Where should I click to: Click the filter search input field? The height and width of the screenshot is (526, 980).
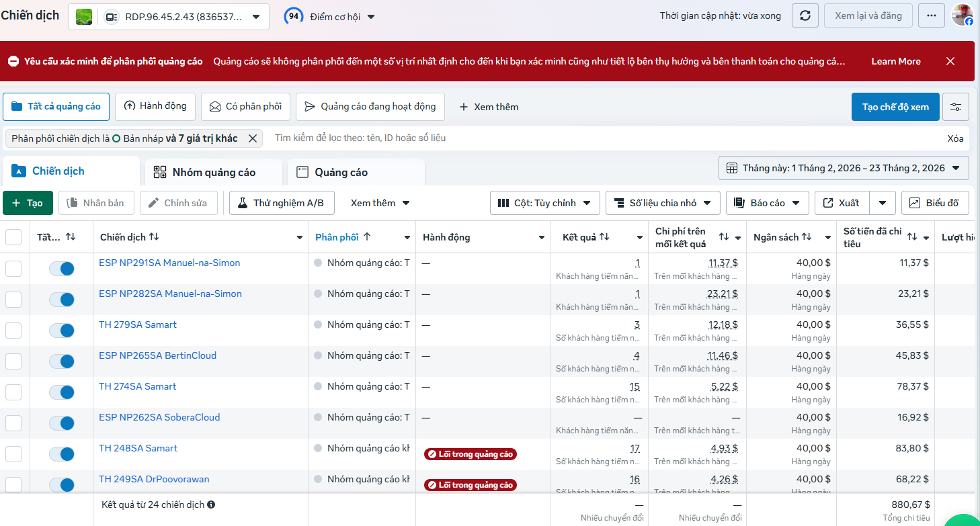[x=605, y=138]
